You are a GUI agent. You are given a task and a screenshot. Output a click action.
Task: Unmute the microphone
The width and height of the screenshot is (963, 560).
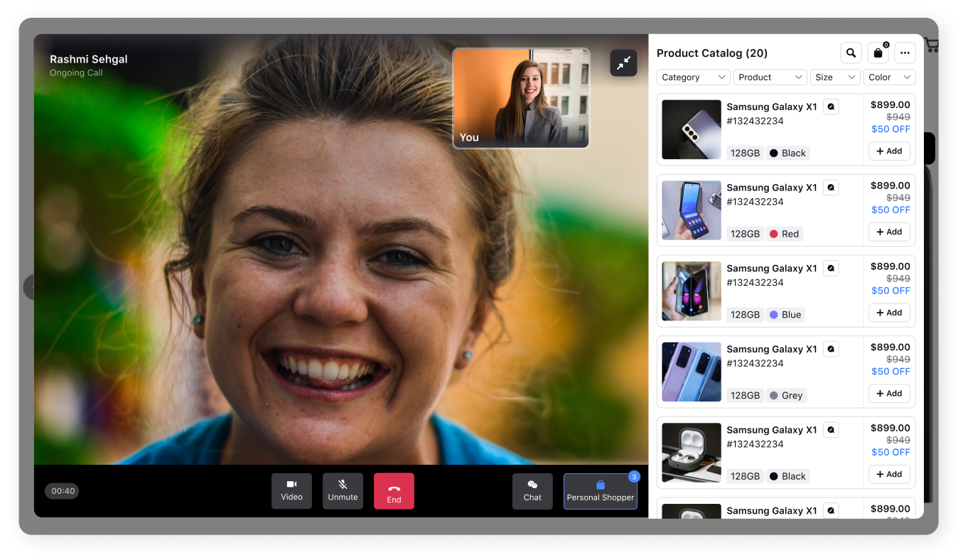[343, 491]
